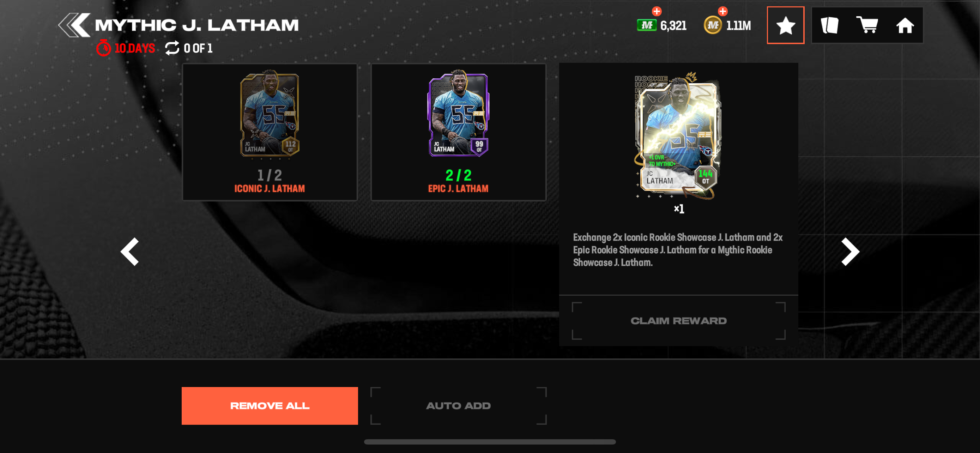Add Madden cash with plus icon
The height and width of the screenshot is (453, 980).
657,11
